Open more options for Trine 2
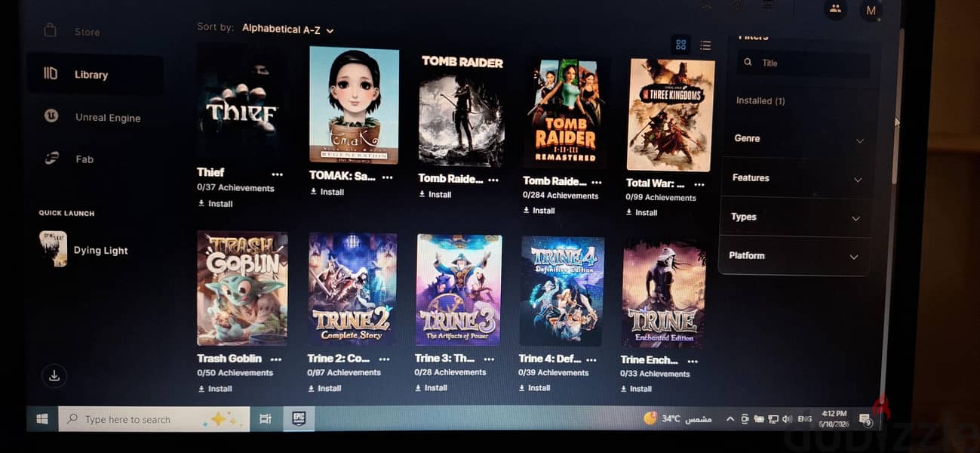This screenshot has width=980, height=453. click(384, 359)
